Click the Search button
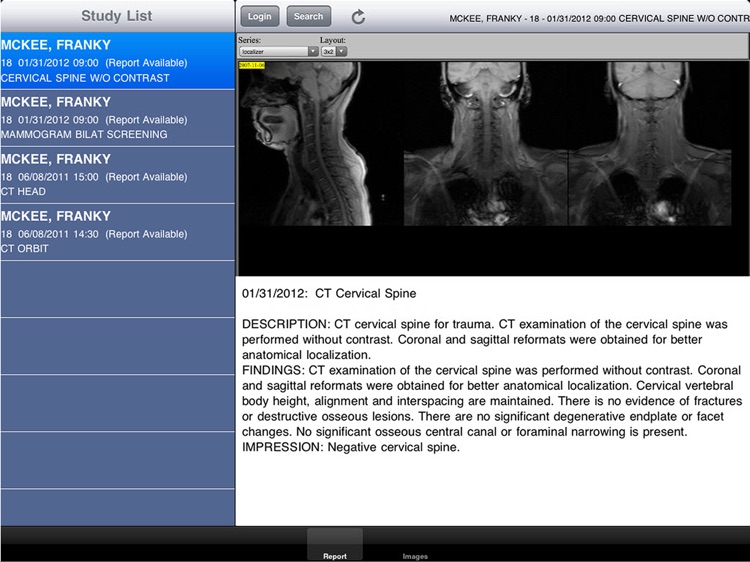 pyautogui.click(x=309, y=16)
